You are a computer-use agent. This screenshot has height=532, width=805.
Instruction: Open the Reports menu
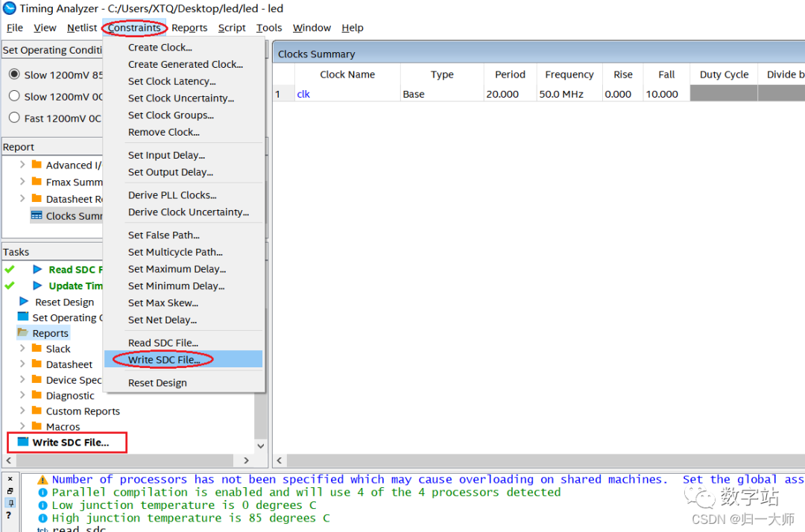pyautogui.click(x=189, y=28)
